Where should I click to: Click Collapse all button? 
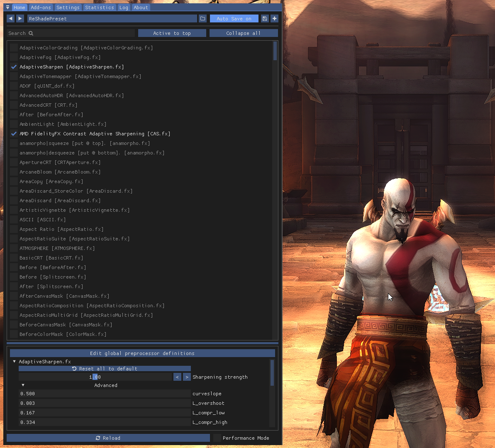point(244,33)
